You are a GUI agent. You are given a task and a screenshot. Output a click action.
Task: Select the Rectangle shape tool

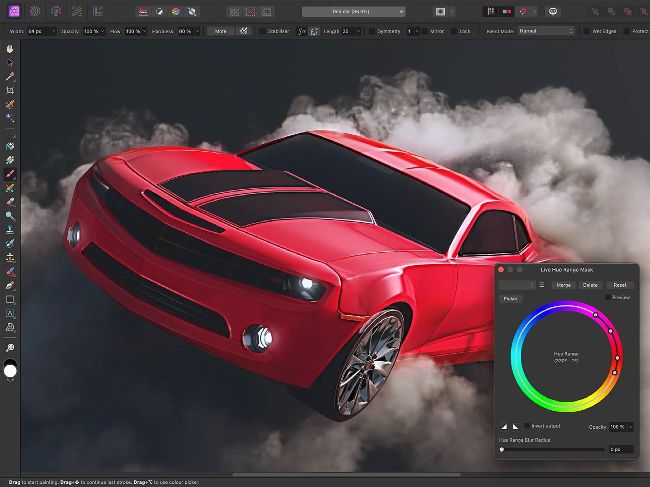[10, 299]
